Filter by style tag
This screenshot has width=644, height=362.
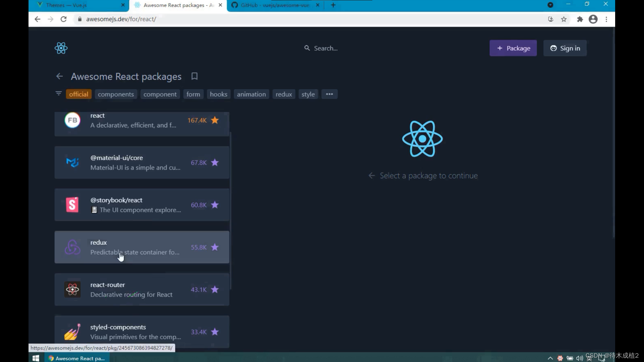tap(308, 94)
